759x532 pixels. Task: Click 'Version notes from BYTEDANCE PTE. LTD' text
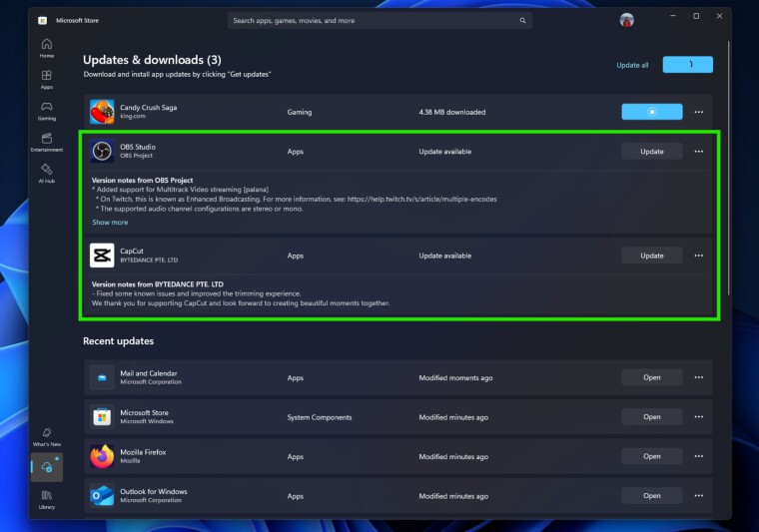point(158,284)
